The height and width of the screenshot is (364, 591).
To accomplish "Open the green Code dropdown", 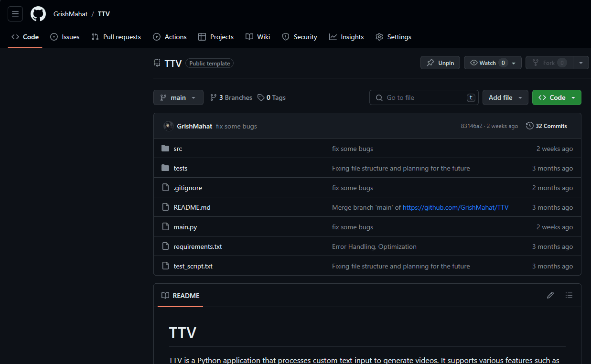I will 557,97.
